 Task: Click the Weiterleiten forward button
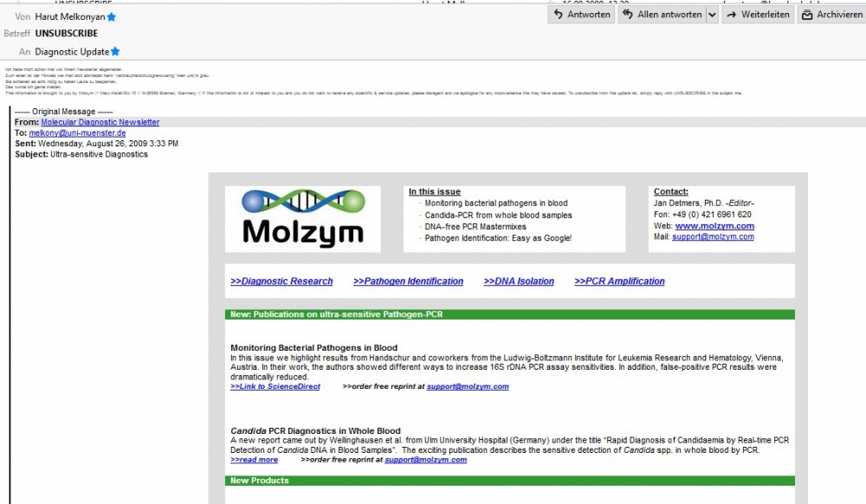758,15
